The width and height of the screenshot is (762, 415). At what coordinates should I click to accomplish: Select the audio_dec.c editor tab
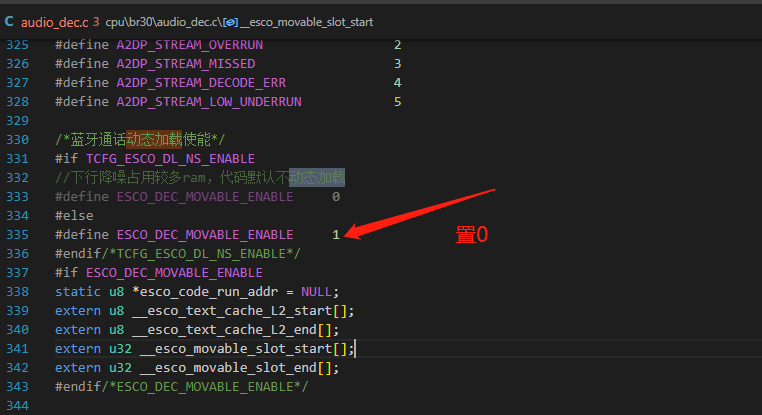[52, 22]
